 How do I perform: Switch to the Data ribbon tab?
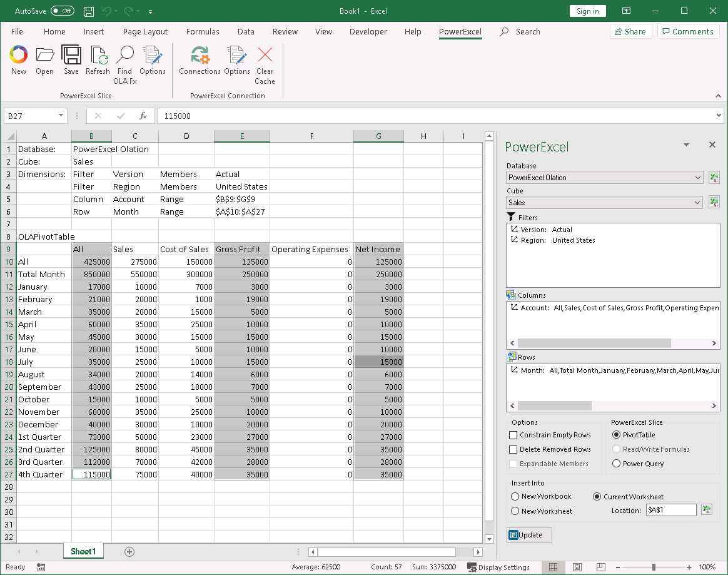[246, 31]
